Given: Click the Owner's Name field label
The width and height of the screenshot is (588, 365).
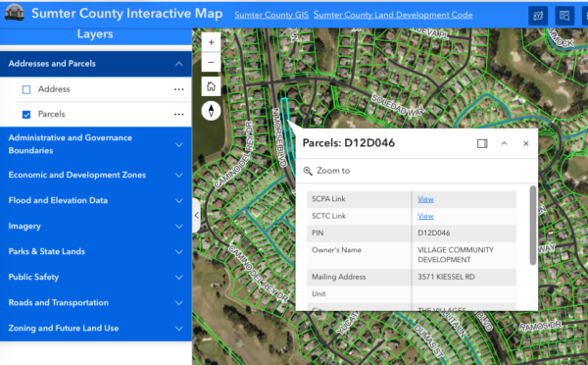Looking at the screenshot, I should coord(336,250).
